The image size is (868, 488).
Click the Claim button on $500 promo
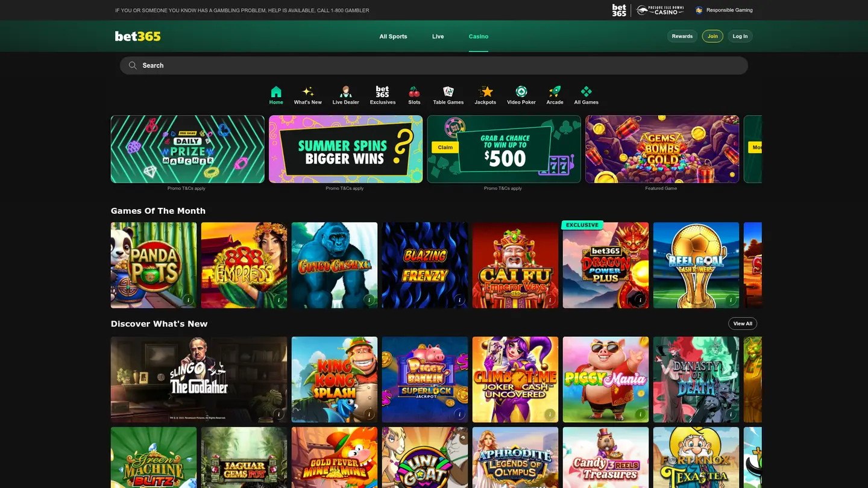(445, 147)
